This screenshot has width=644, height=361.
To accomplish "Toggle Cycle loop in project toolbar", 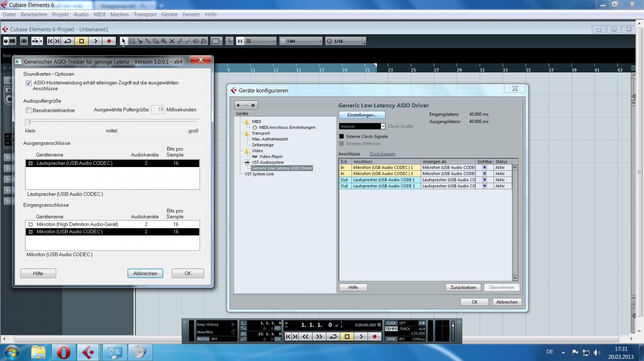I will tap(68, 41).
